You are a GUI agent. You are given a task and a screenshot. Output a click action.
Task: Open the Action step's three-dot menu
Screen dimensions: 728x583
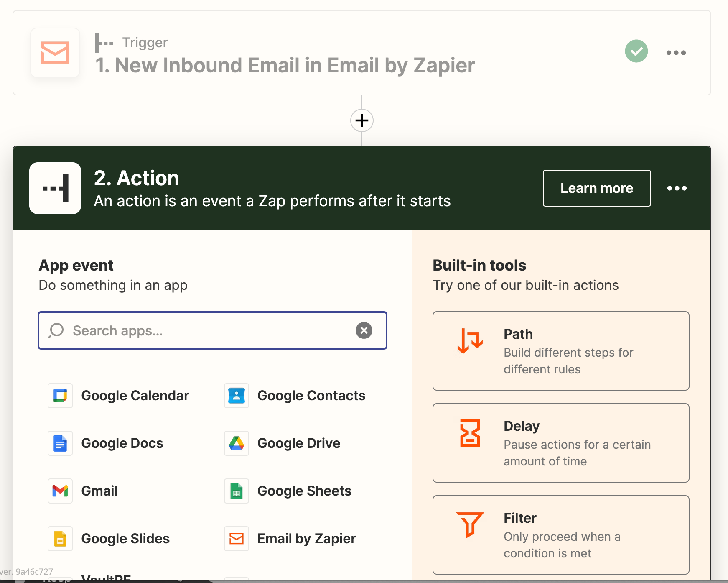click(x=677, y=188)
